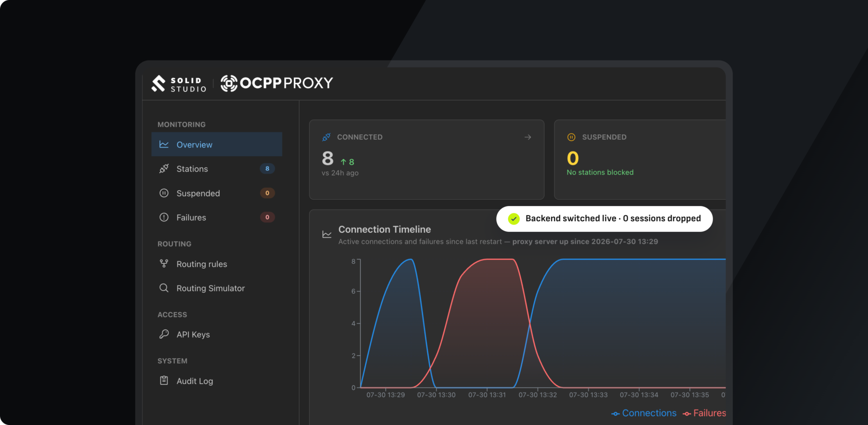Click the API Keys key icon
This screenshot has height=425, width=868.
pos(164,334)
